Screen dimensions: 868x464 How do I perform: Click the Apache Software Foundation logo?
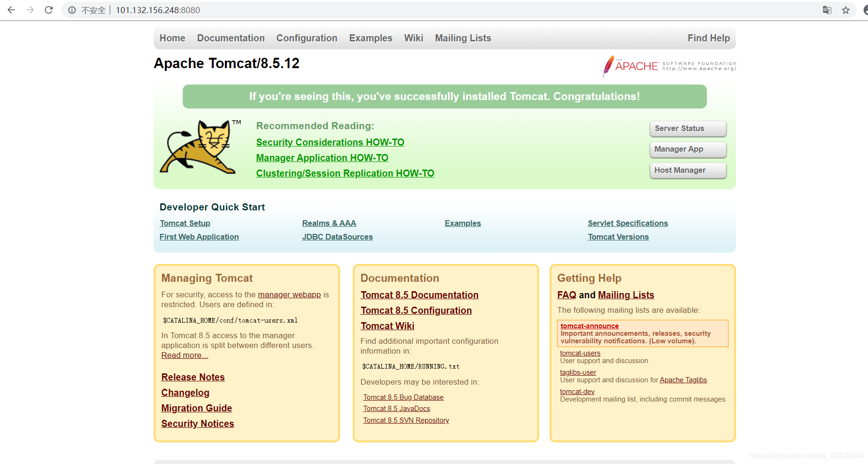pyautogui.click(x=669, y=66)
